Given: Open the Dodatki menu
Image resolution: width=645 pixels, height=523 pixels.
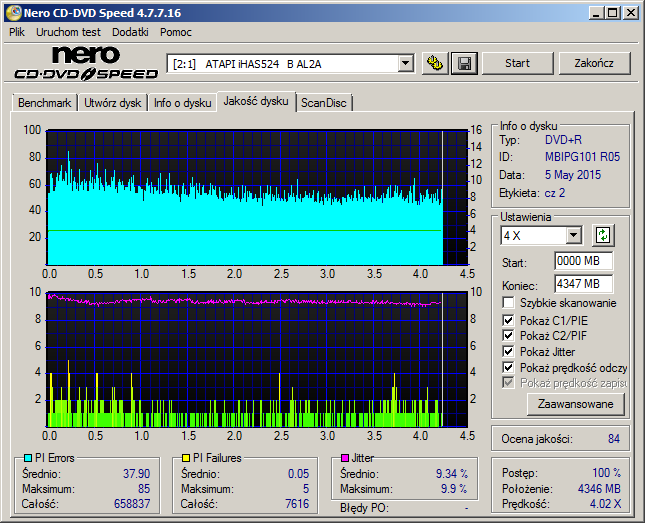Looking at the screenshot, I should click(x=130, y=32).
